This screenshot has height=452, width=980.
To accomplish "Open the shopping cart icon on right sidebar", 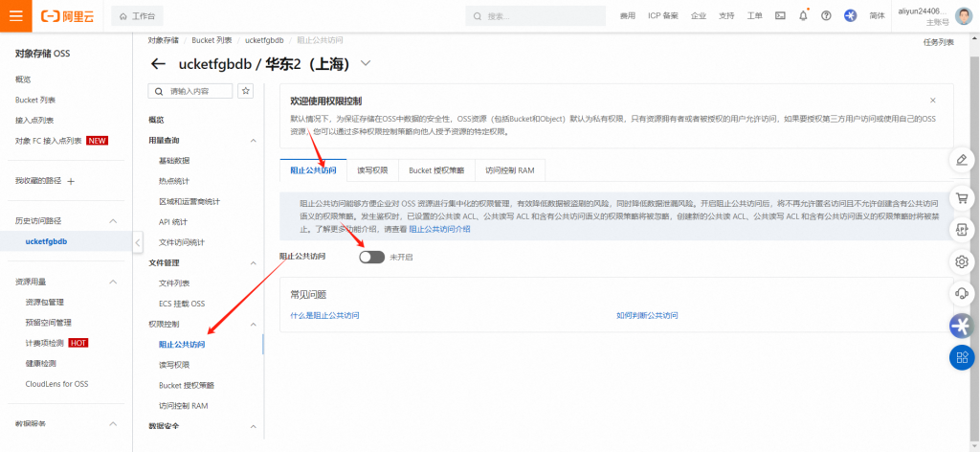I will click(x=962, y=199).
